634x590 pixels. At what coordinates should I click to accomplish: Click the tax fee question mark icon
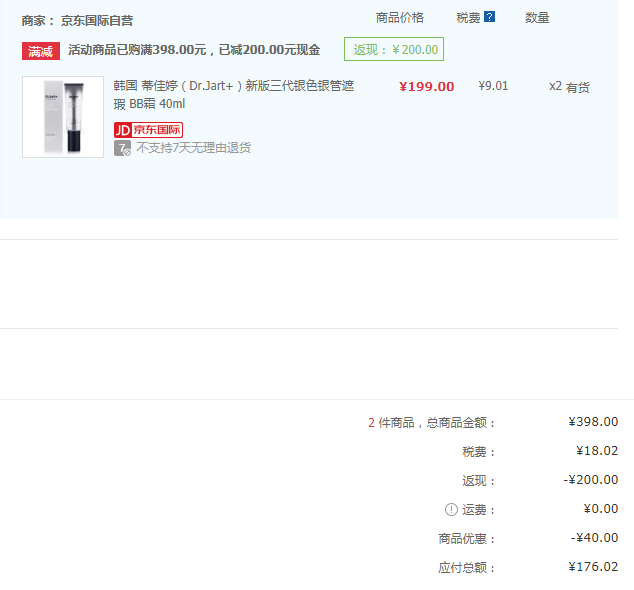pos(489,17)
